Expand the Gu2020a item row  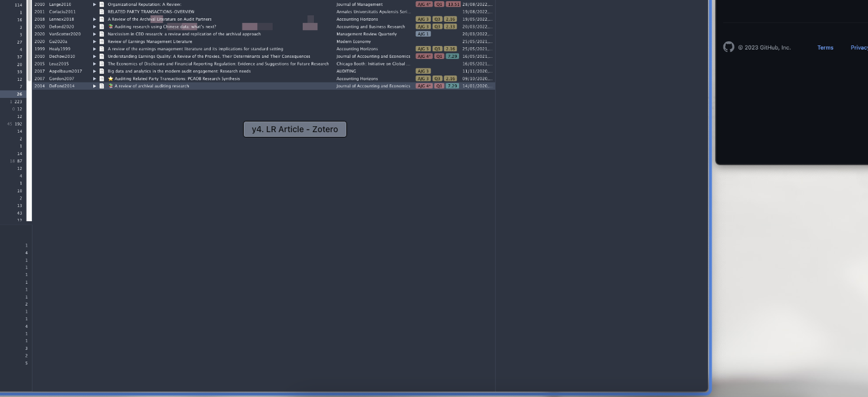[x=94, y=41]
